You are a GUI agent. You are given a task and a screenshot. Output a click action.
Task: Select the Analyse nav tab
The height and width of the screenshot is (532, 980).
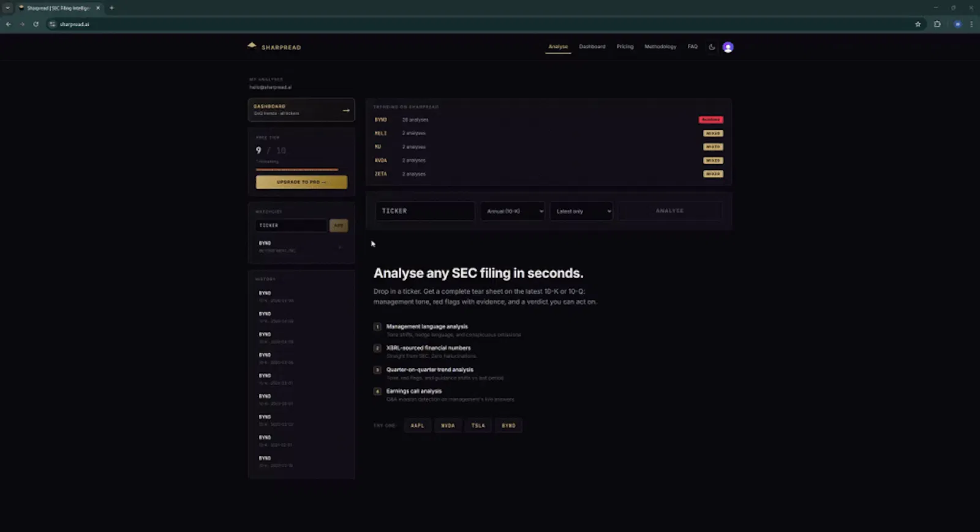click(x=558, y=47)
